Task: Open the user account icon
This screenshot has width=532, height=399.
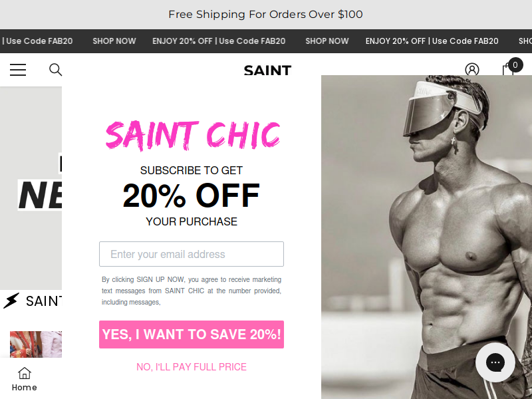Action: coord(472,69)
